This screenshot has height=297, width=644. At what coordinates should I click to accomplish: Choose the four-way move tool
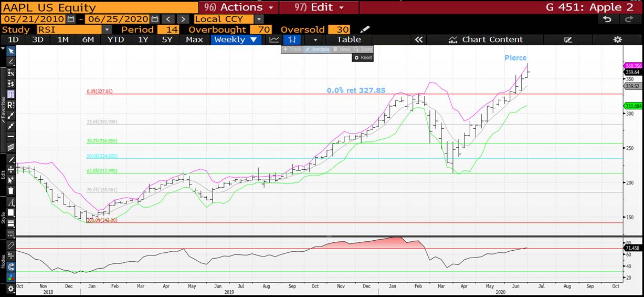tap(11, 169)
